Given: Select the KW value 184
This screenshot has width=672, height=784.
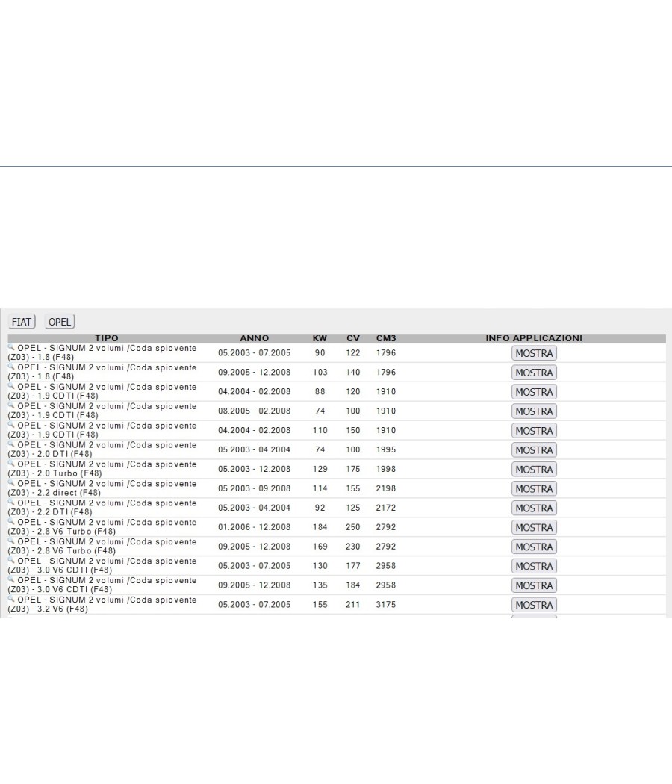Looking at the screenshot, I should (x=320, y=527).
